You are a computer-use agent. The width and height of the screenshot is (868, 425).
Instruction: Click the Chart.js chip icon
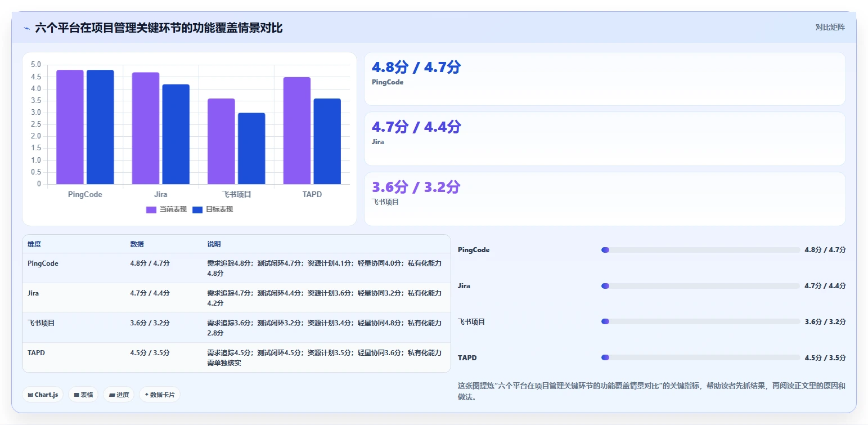[30, 395]
